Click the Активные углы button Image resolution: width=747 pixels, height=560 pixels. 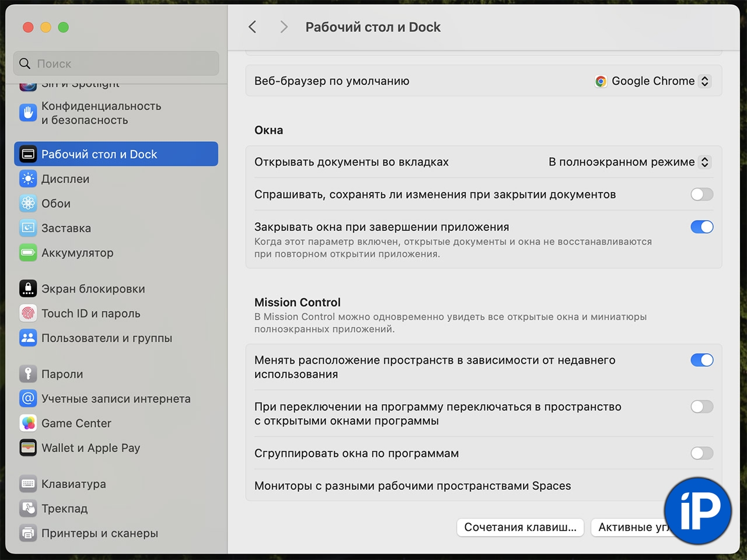coord(633,527)
